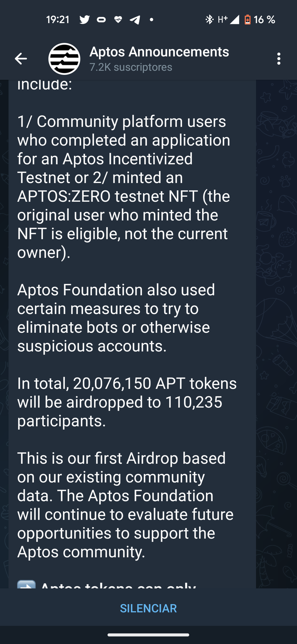Tap the Twitter icon in the status bar

[85, 19]
